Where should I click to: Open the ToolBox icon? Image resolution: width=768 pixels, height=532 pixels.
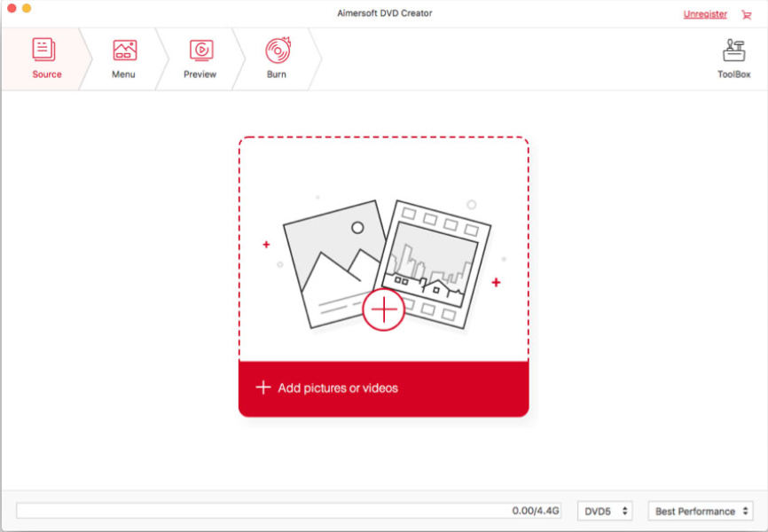coord(733,50)
